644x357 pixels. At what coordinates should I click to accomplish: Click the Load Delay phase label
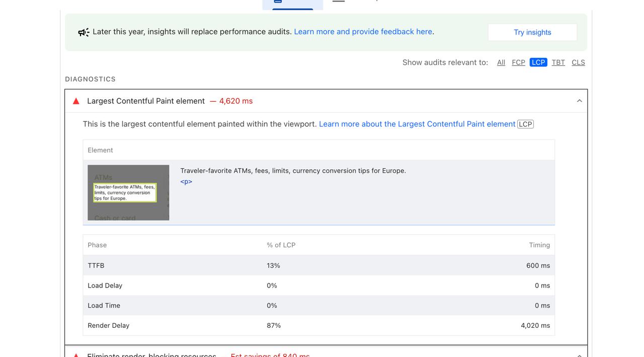click(x=105, y=285)
